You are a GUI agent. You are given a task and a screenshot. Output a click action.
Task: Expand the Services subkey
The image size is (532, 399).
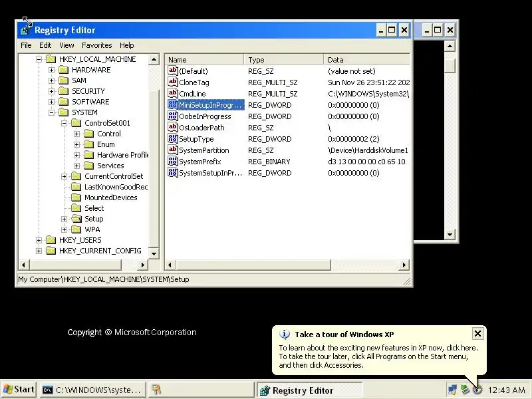tap(76, 166)
